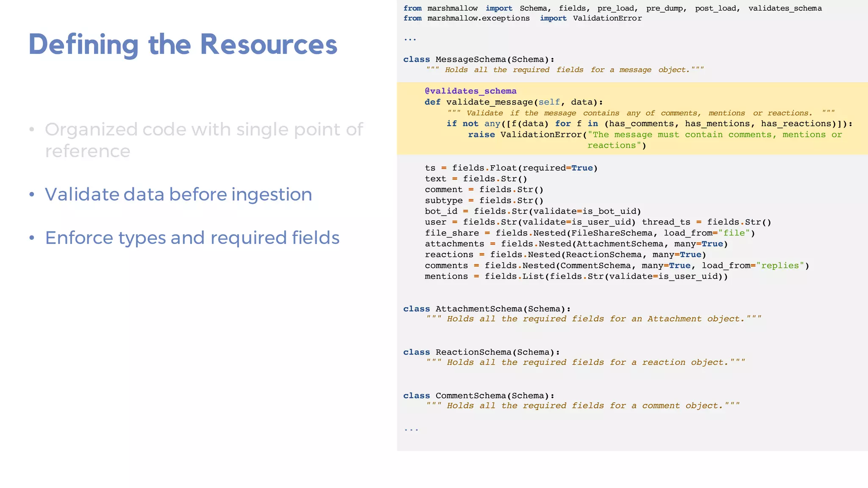Click the 'subtype = fields.Str()' line
The height and width of the screenshot is (488, 868).
click(x=484, y=201)
